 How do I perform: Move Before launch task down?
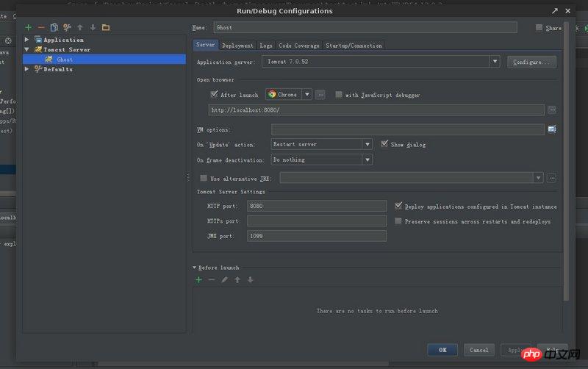(x=250, y=280)
